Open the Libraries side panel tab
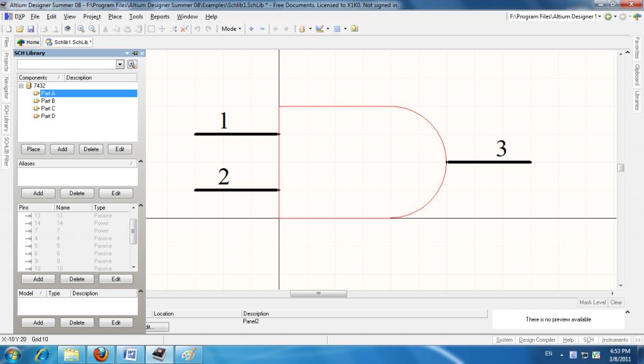Screen dimensions: 644x364 637,100
